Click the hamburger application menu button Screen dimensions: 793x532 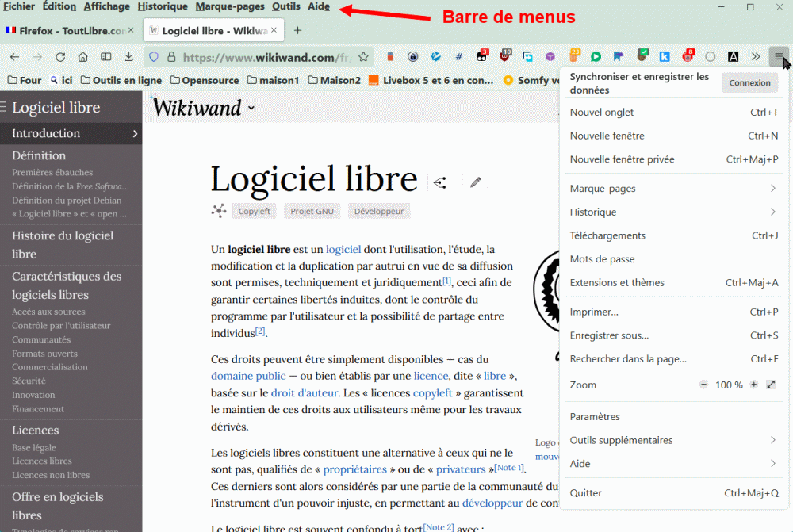[x=779, y=57]
